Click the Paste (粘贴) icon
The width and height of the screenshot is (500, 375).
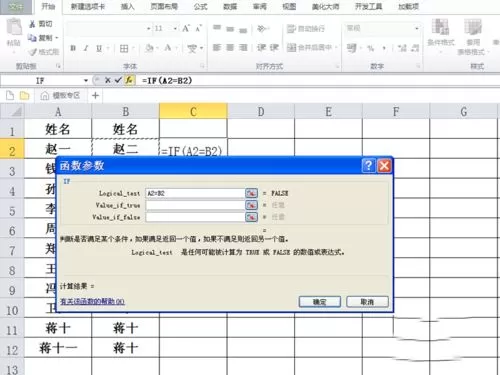[x=14, y=28]
